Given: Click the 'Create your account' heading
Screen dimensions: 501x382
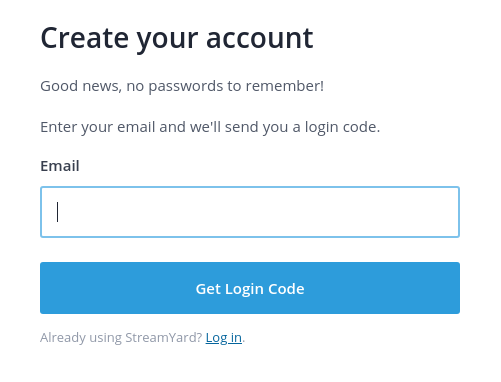Looking at the screenshot, I should click(x=177, y=39).
